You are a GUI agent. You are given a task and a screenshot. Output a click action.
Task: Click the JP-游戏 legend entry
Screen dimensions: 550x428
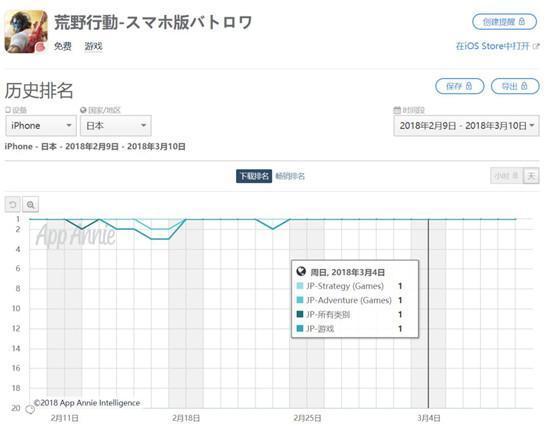[x=320, y=329]
